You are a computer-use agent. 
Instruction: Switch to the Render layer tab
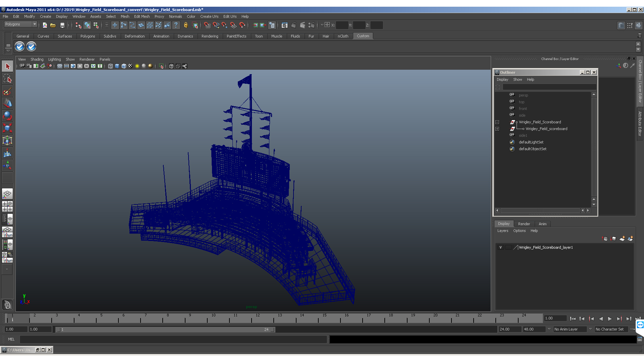pos(524,224)
